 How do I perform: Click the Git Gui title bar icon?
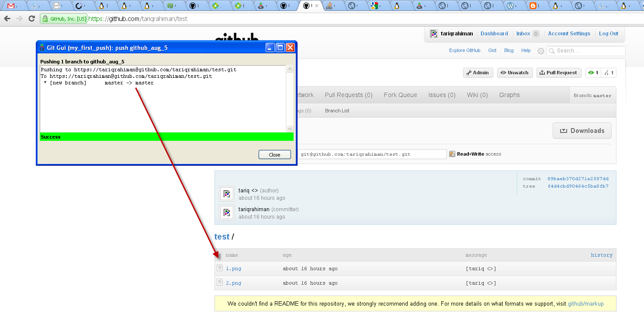[x=42, y=47]
